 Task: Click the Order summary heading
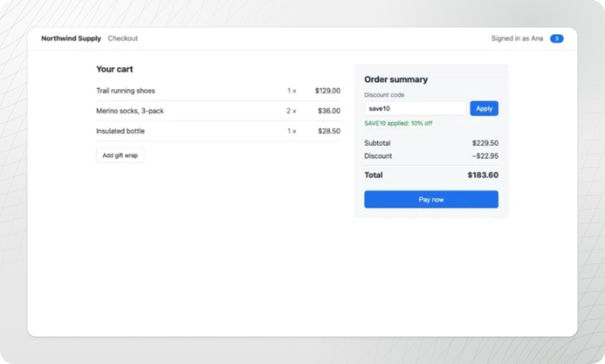click(396, 79)
